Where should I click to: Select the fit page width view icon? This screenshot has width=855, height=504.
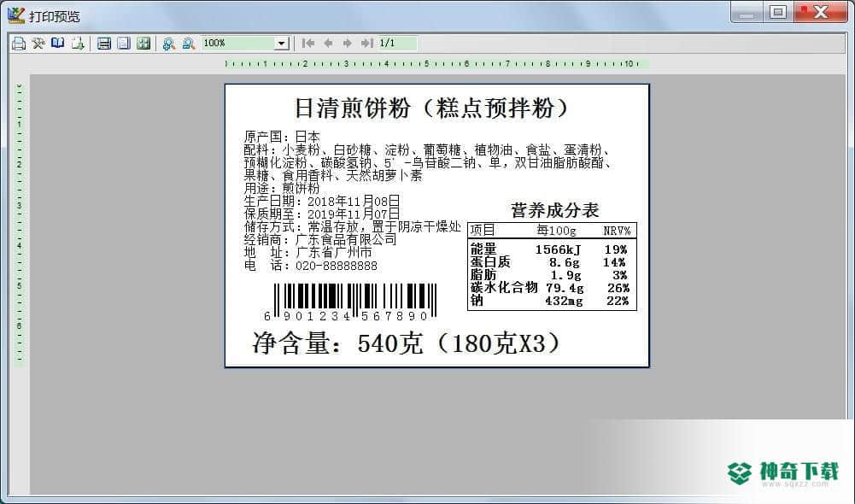tap(104, 44)
